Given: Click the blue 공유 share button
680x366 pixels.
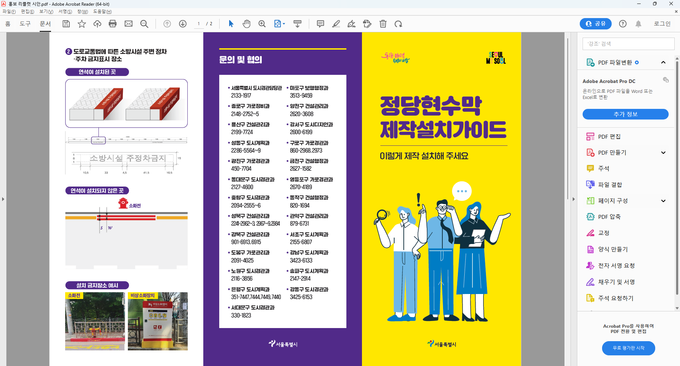Looking at the screenshot, I should [595, 24].
